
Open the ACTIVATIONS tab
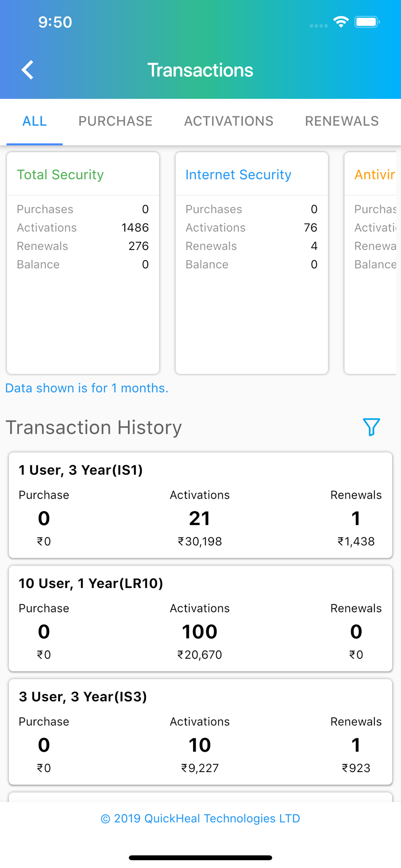(229, 121)
